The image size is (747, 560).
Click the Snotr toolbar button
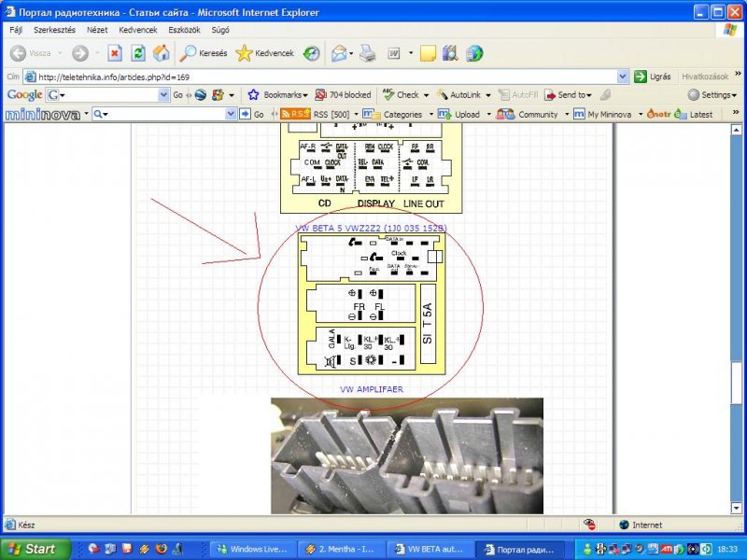[x=659, y=114]
